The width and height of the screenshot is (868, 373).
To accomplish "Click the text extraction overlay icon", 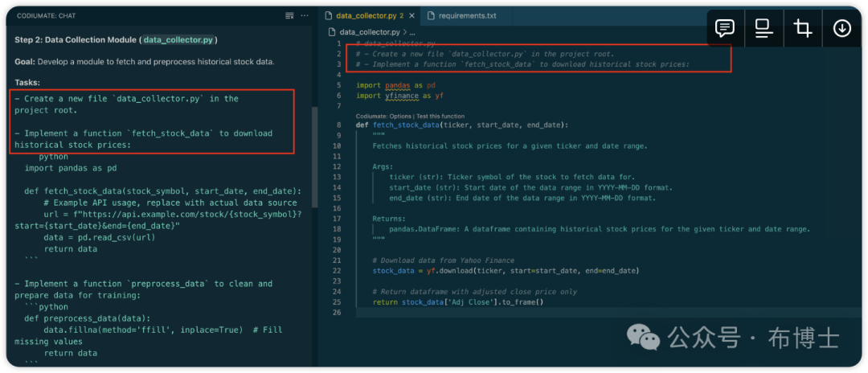I will (764, 29).
